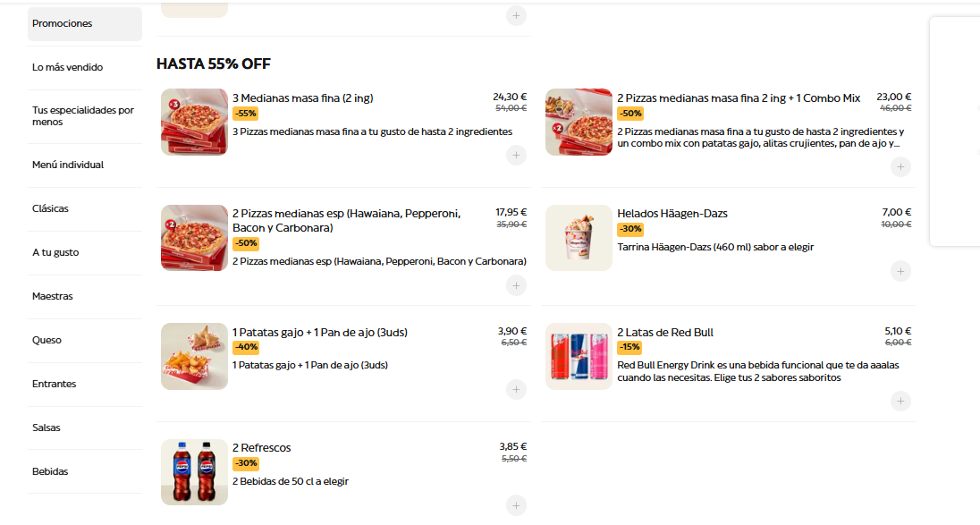980x525 pixels.
Task: Add 2 Latas de Red Bull
Action: [x=900, y=402]
